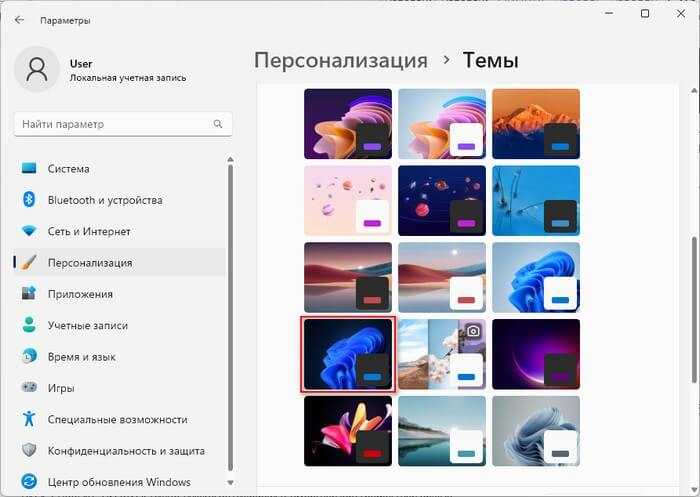Image resolution: width=700 pixels, height=497 pixels.
Task: Open Время и язык settings
Action: click(x=120, y=357)
